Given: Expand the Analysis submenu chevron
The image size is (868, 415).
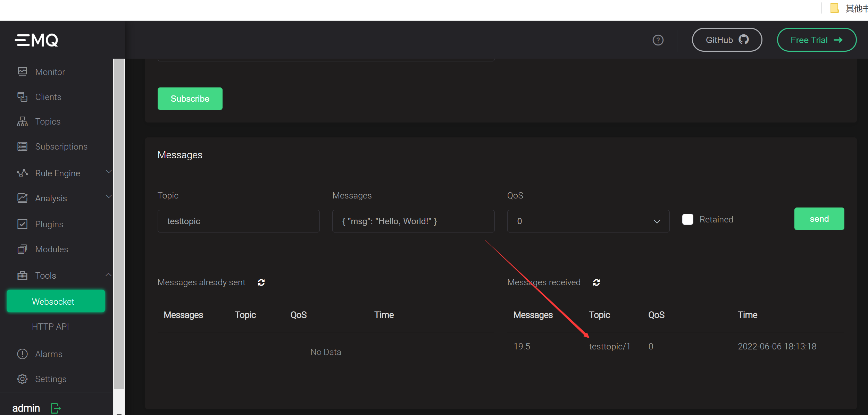Looking at the screenshot, I should [109, 197].
